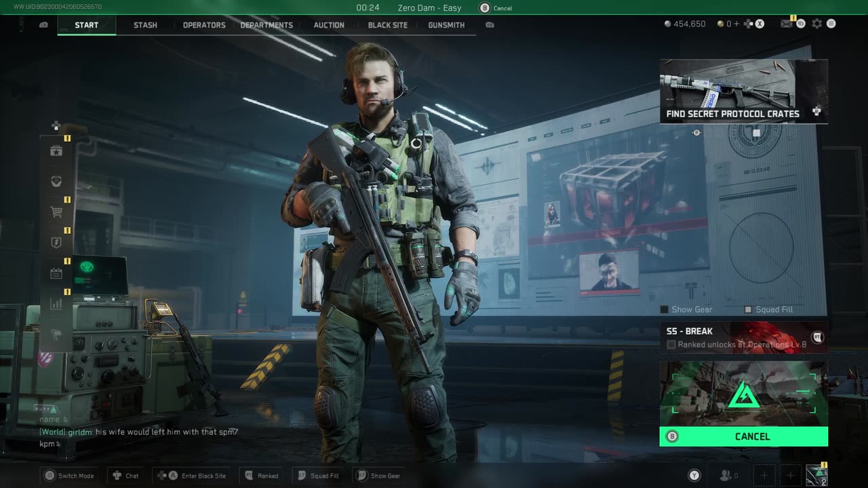This screenshot has width=868, height=488.
Task: Click the left bumper icon before START
Action: tap(44, 25)
